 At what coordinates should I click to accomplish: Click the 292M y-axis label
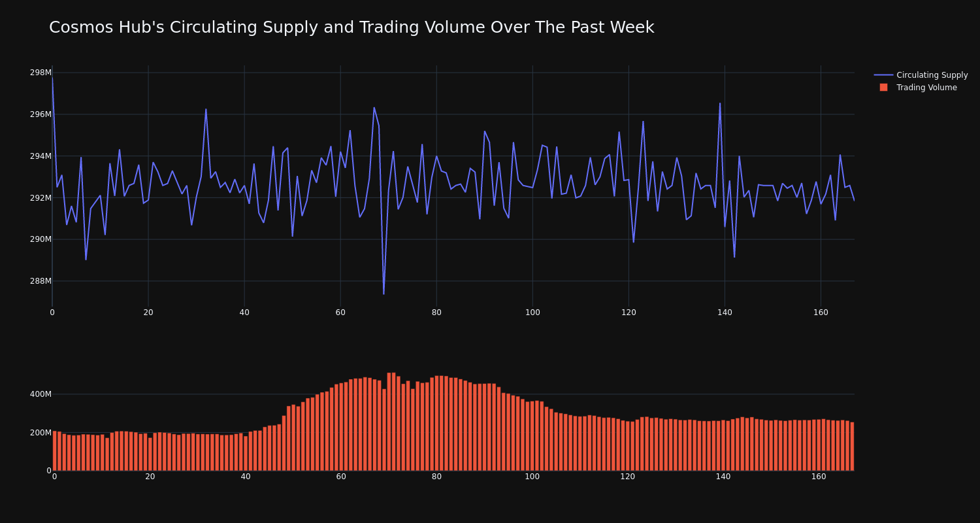pyautogui.click(x=41, y=197)
